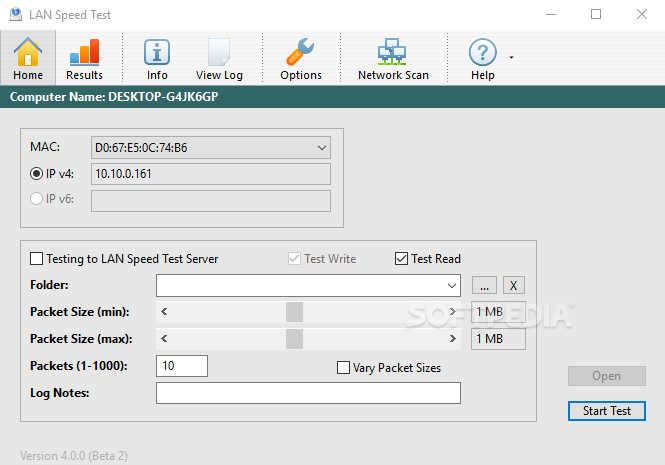Screen dimensions: 665x465
Task: Click left arrow of Packet Size (min) slider
Action: [165, 312]
